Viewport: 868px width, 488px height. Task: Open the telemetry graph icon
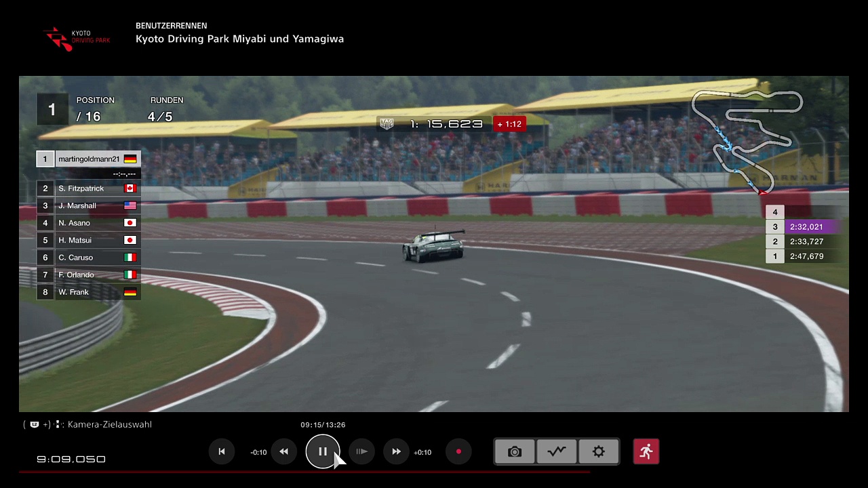point(557,451)
